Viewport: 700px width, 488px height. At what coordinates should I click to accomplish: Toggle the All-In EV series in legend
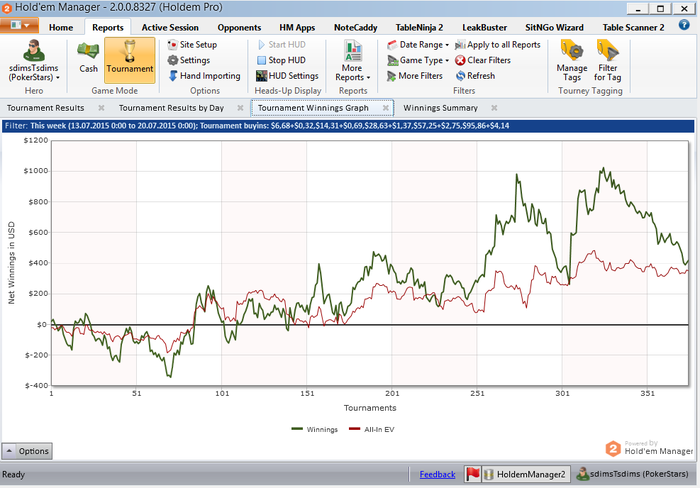(371, 430)
